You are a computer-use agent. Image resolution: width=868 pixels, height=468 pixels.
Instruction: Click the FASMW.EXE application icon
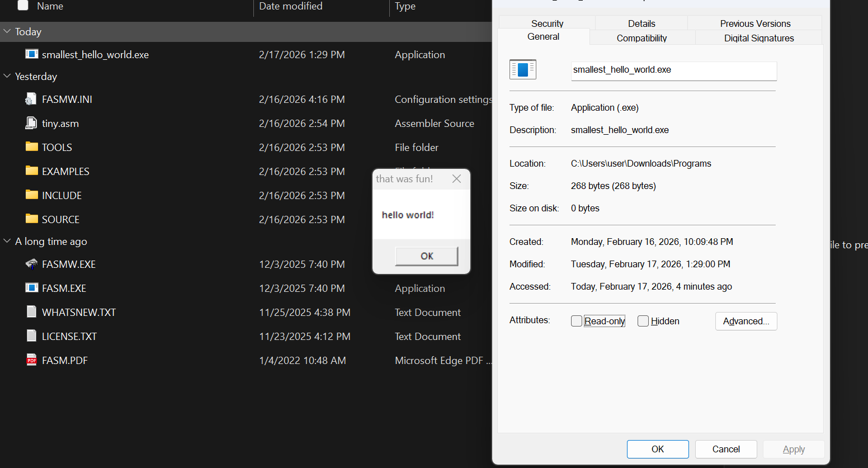[x=32, y=264]
